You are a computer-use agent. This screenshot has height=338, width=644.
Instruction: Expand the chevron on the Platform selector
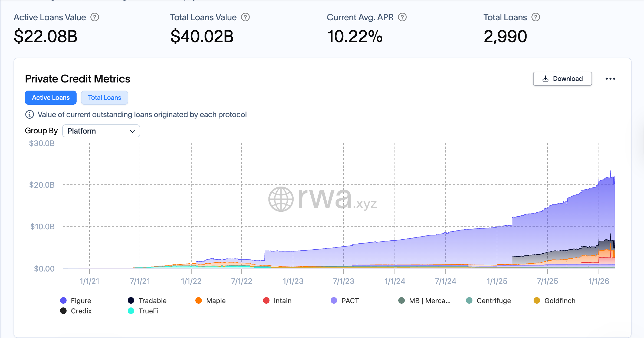pos(132,131)
